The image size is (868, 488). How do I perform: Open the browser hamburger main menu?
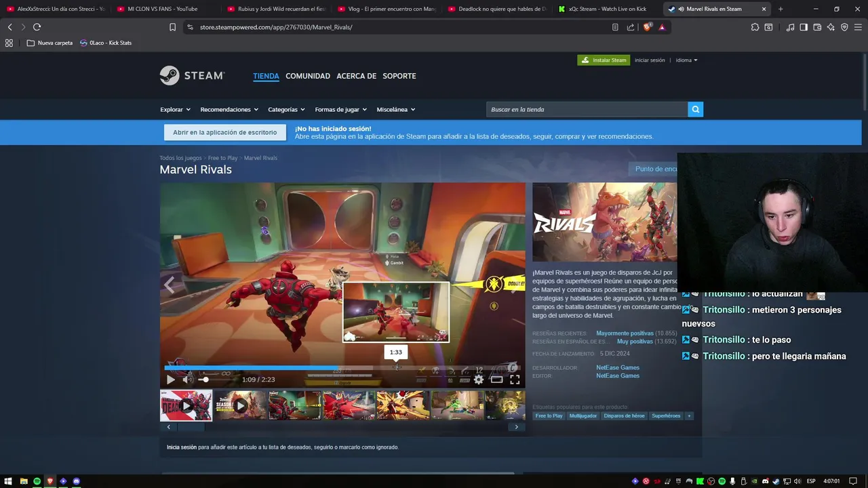pyautogui.click(x=858, y=27)
